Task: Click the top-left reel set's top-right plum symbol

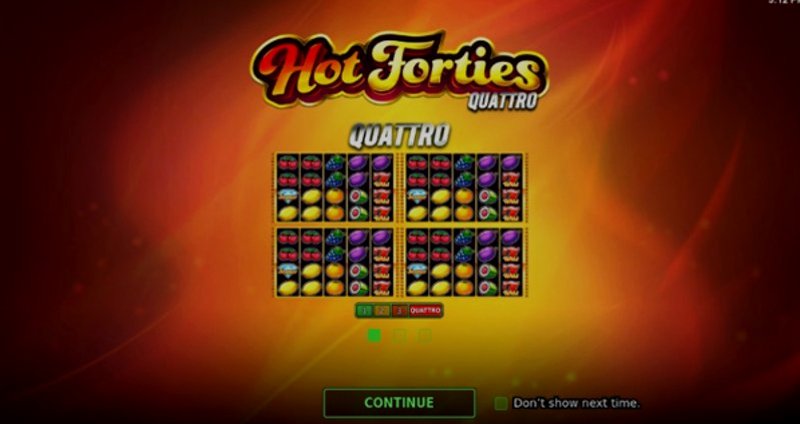Action: pos(382,163)
